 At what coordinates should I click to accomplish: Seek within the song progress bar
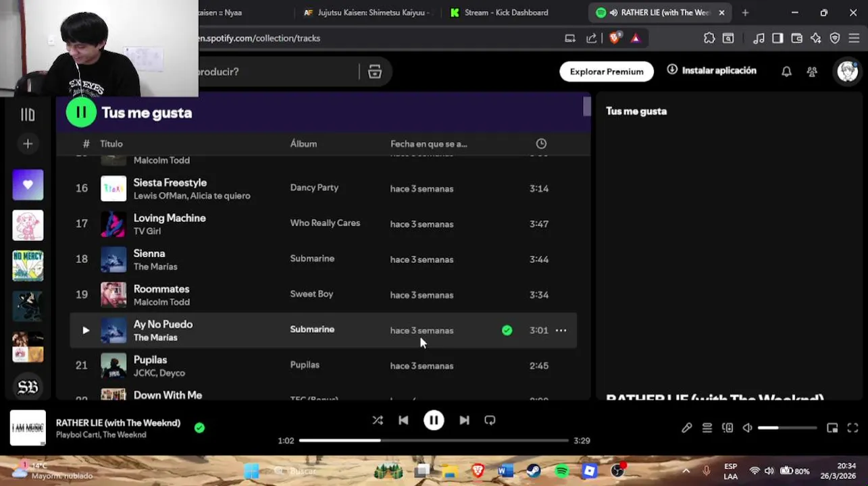(x=434, y=440)
